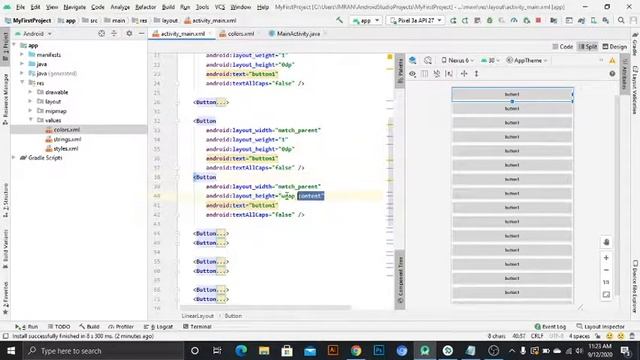Click the Zoom to Fit Screen icon
Viewport: 640px width, 360px height.
click(606, 294)
